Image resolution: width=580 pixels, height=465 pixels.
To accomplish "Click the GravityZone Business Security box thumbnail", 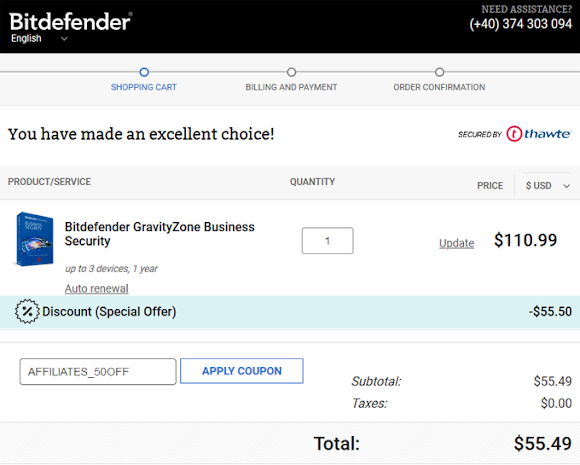I will click(x=34, y=239).
